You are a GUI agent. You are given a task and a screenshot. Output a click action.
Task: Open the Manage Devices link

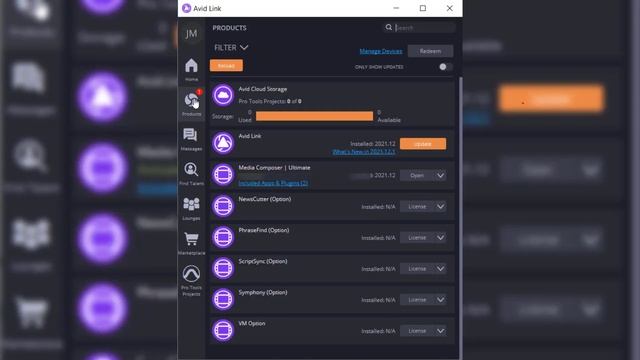(x=381, y=51)
